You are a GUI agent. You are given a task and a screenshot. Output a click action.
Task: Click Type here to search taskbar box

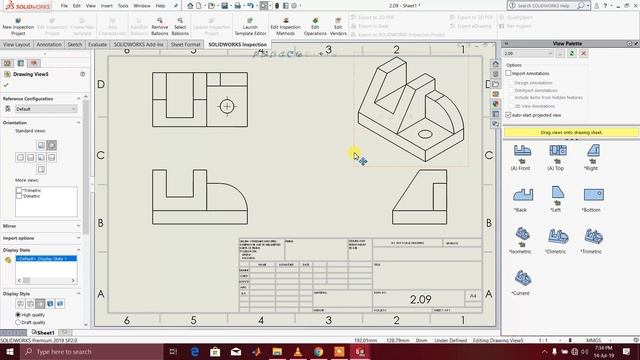tap(93, 351)
